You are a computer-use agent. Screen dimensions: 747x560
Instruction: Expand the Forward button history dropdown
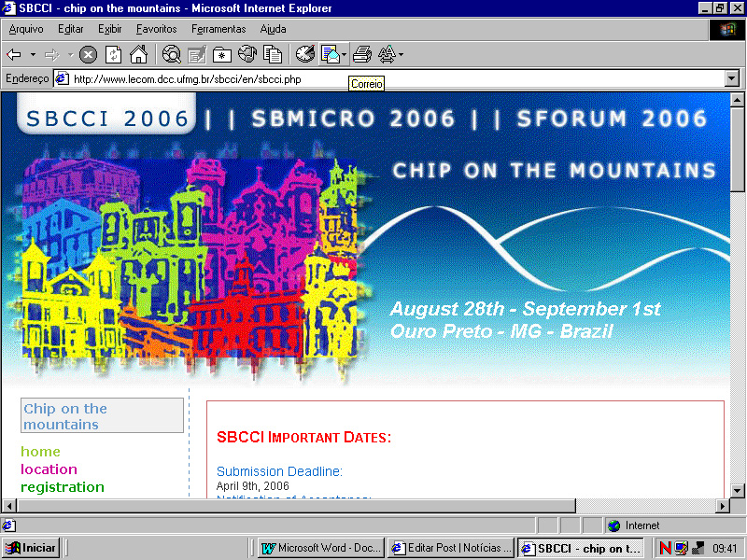tap(70, 55)
